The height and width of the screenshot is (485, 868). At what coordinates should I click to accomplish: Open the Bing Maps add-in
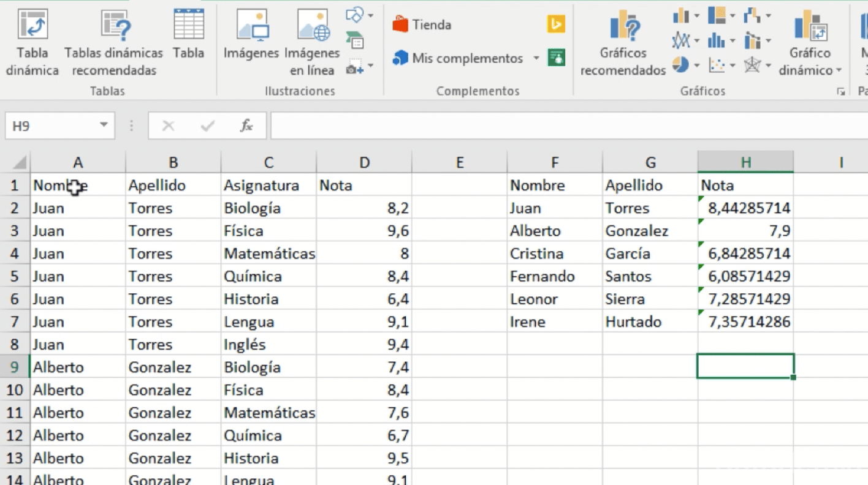pyautogui.click(x=556, y=24)
